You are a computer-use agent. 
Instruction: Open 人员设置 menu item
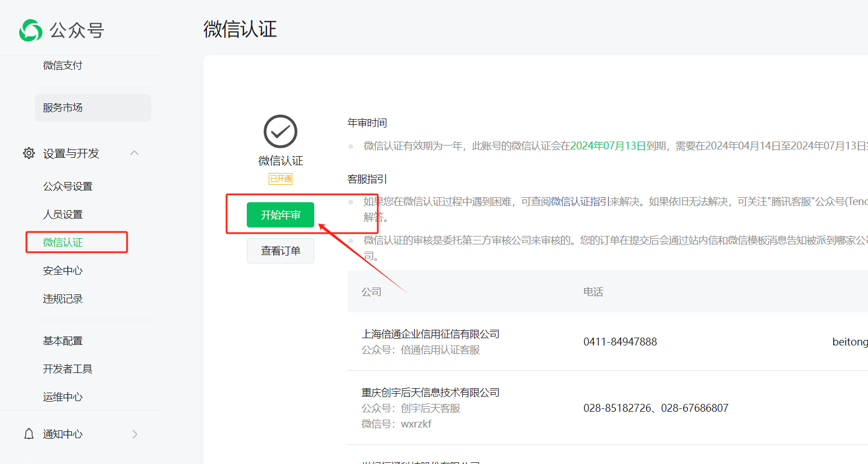tap(63, 215)
